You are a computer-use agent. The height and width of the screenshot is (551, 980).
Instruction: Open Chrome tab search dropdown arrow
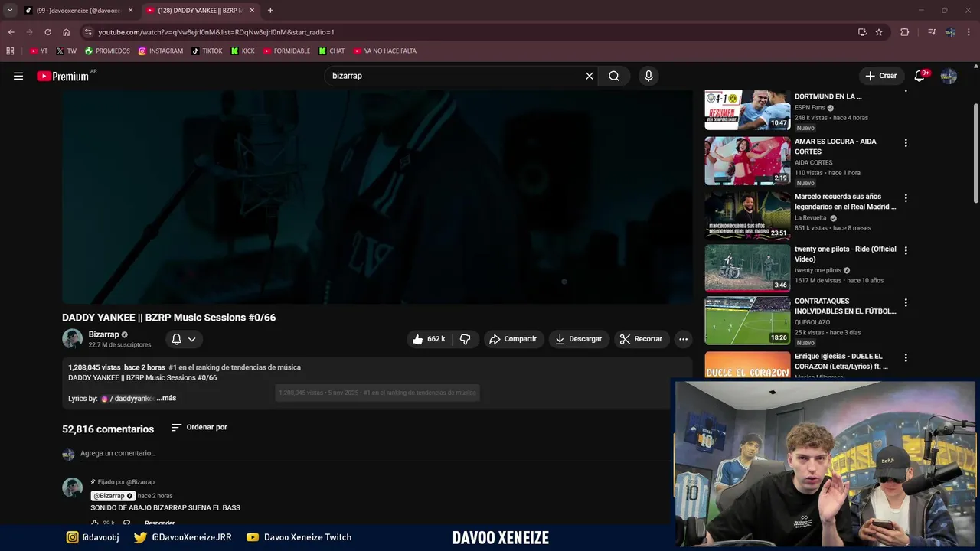(x=10, y=11)
